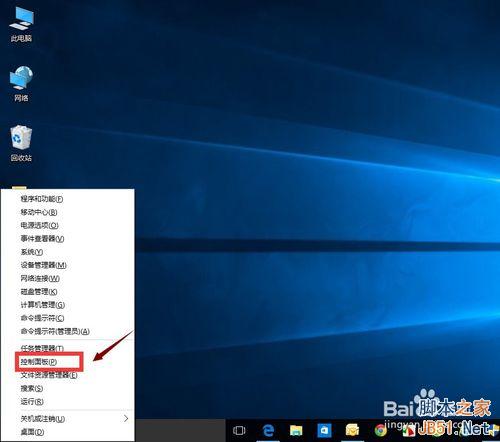This screenshot has width=500, height=442.
Task: Click the Task View taskbar button
Action: (x=239, y=430)
